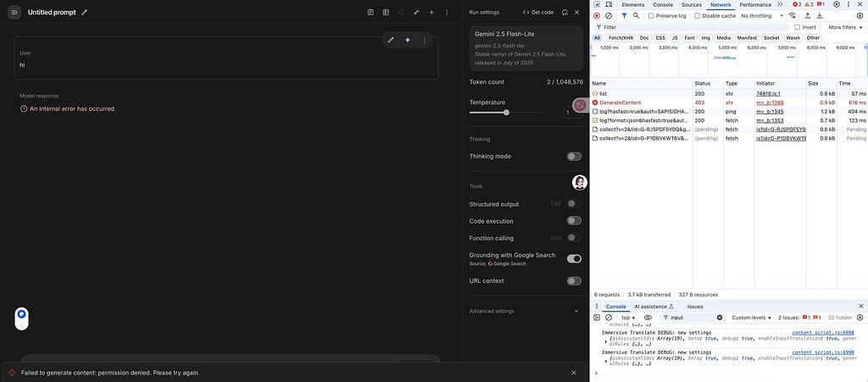This screenshot has height=382, width=868.
Task: Toggle Structured output switch
Action: click(x=574, y=203)
